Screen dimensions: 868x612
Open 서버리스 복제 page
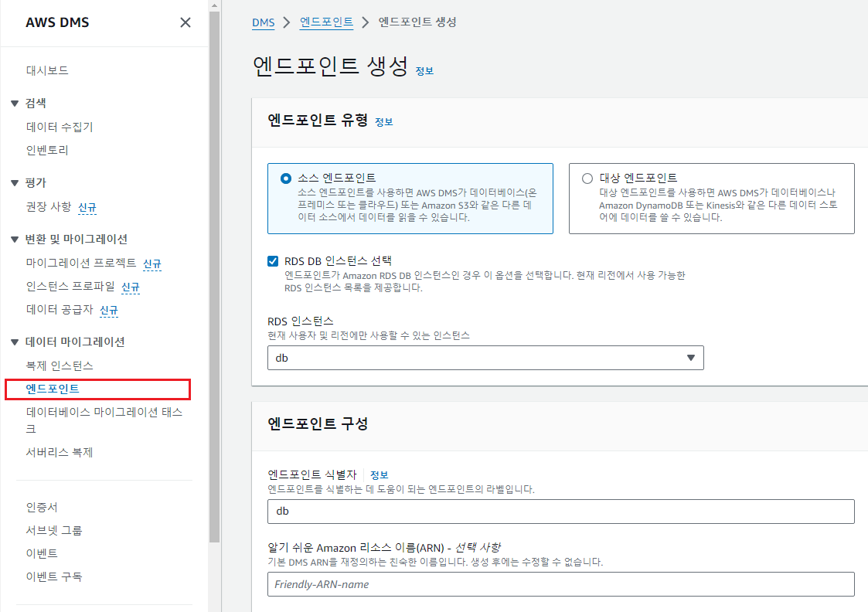(x=60, y=452)
